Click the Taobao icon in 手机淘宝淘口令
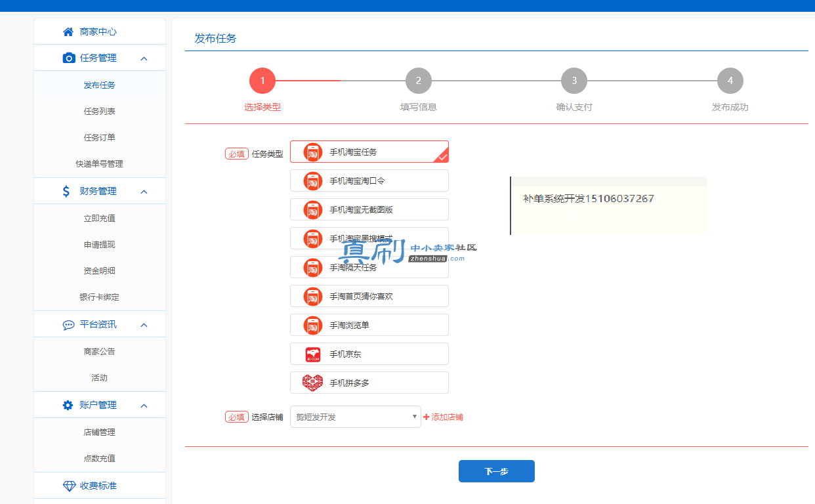 (313, 180)
